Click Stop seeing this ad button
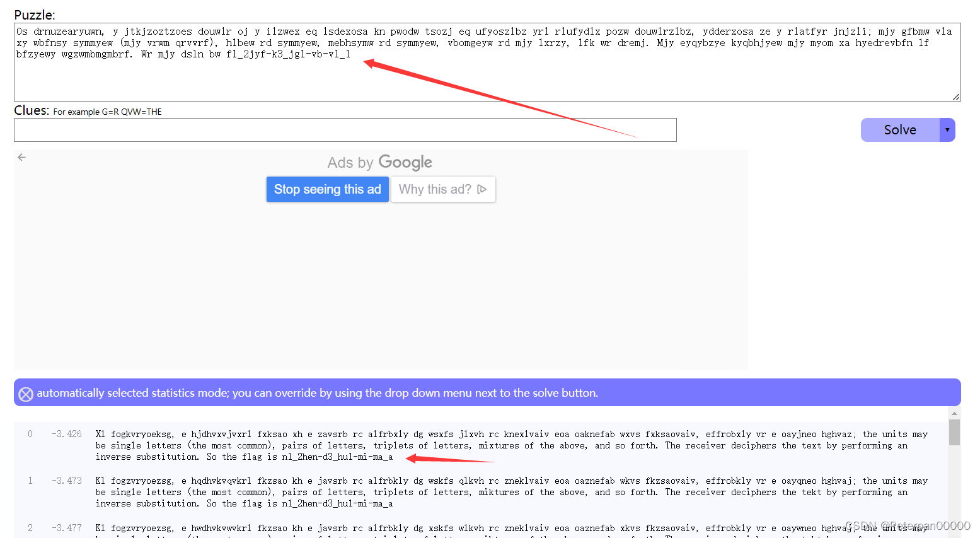This screenshot has width=980, height=538. 327,189
